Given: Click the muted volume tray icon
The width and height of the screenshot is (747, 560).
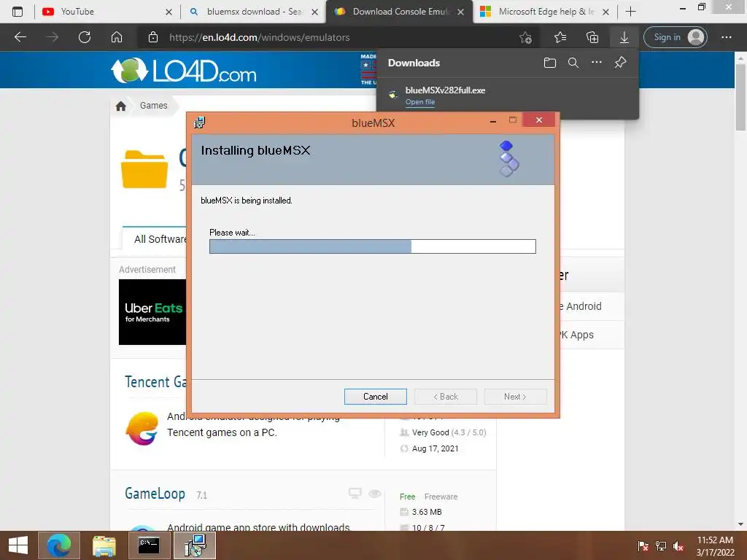Looking at the screenshot, I should point(679,545).
